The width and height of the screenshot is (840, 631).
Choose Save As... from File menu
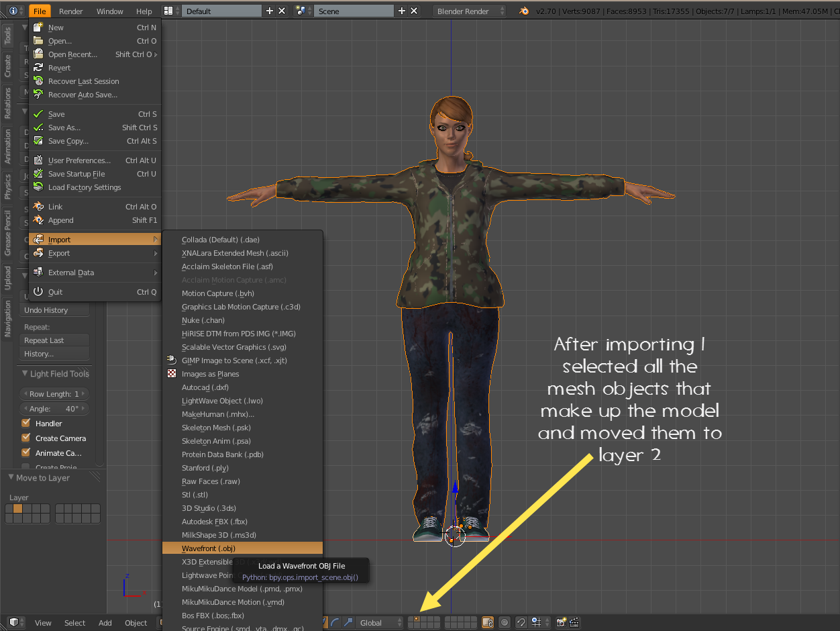(95, 128)
